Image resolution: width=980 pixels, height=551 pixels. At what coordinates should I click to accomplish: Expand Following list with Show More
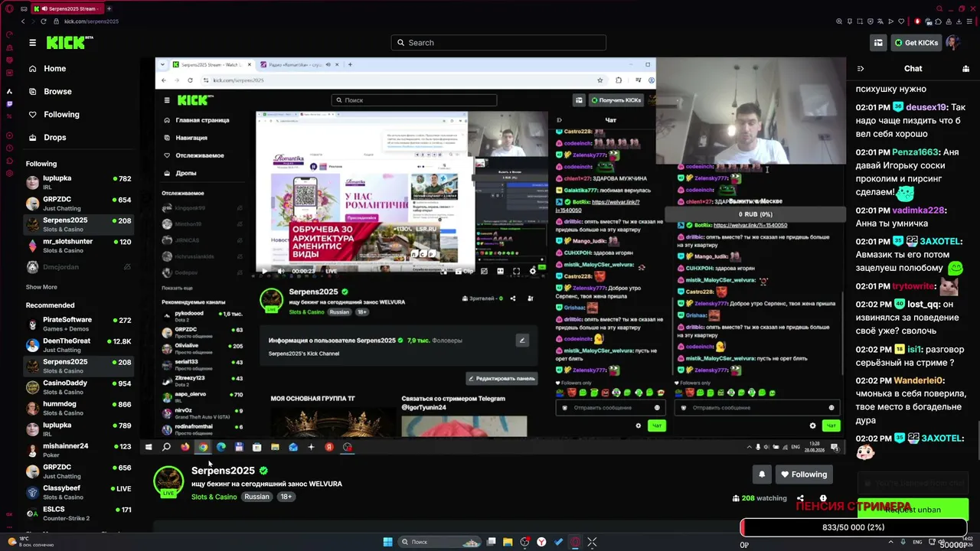coord(41,287)
